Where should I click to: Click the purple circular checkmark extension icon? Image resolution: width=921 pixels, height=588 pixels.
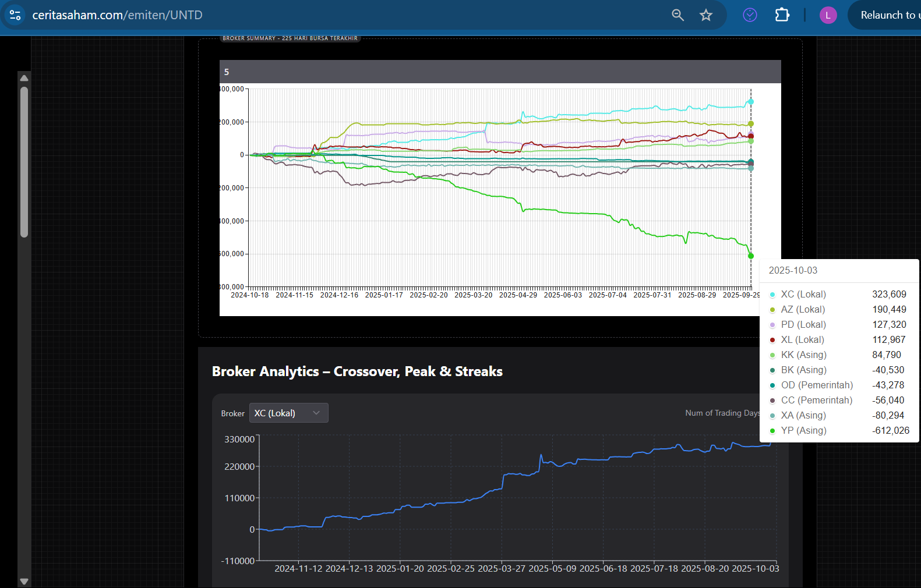pyautogui.click(x=750, y=15)
